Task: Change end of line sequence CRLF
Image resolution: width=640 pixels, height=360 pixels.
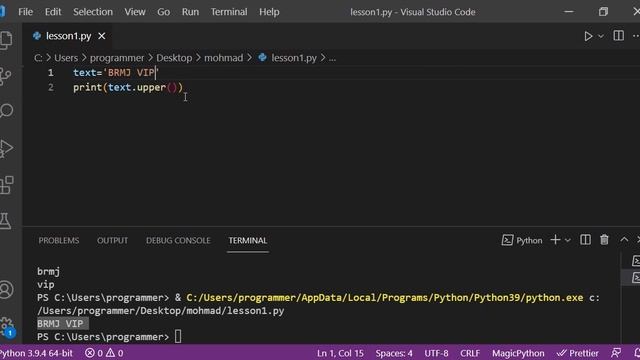Action: coord(470,353)
